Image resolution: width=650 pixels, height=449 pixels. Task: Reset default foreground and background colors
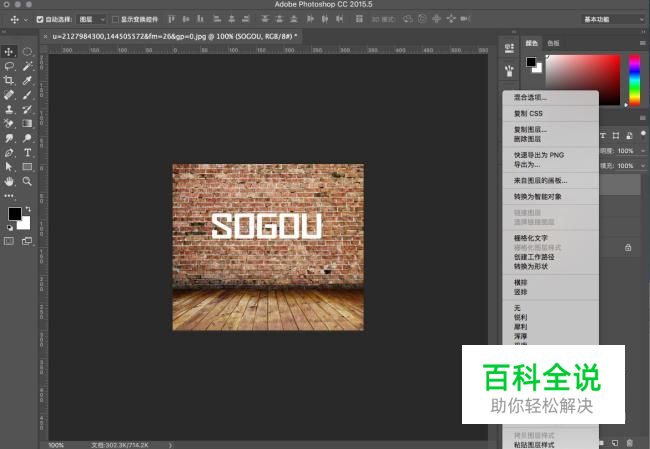(9, 228)
